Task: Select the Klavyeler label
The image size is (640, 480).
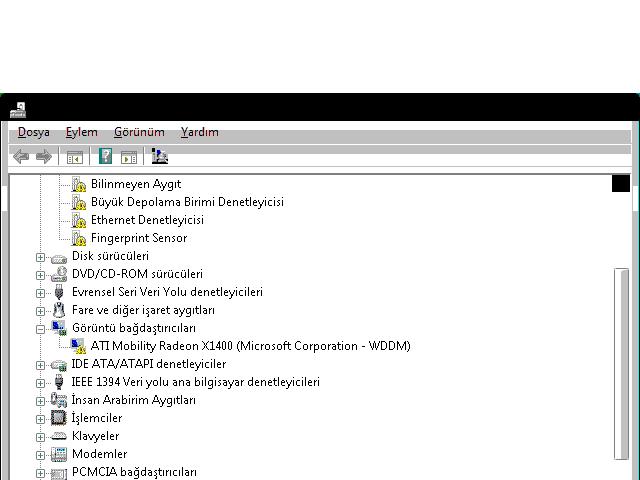Action: point(96,436)
